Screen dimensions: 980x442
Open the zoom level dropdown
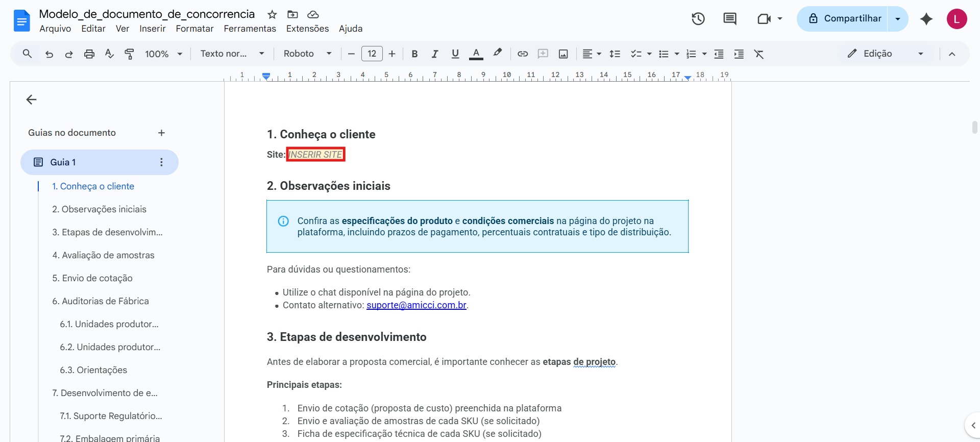[163, 54]
